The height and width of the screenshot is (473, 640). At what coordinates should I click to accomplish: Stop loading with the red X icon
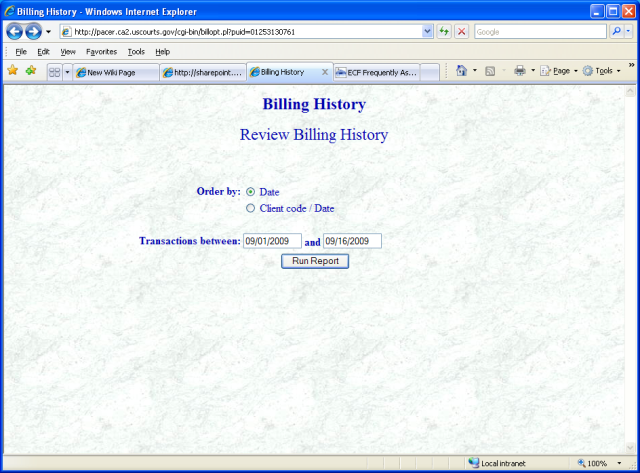(x=461, y=31)
